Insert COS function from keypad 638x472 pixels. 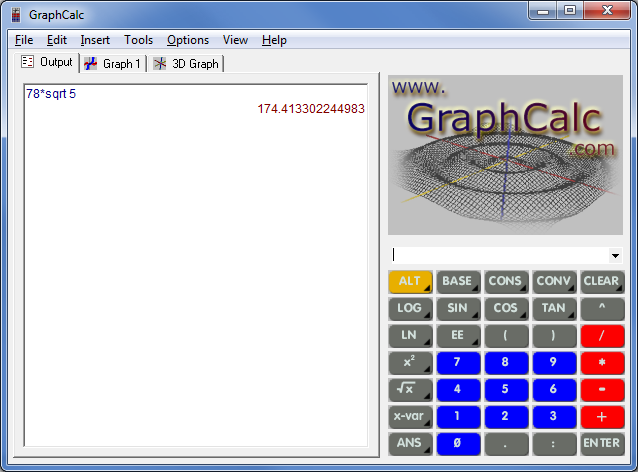pyautogui.click(x=506, y=308)
